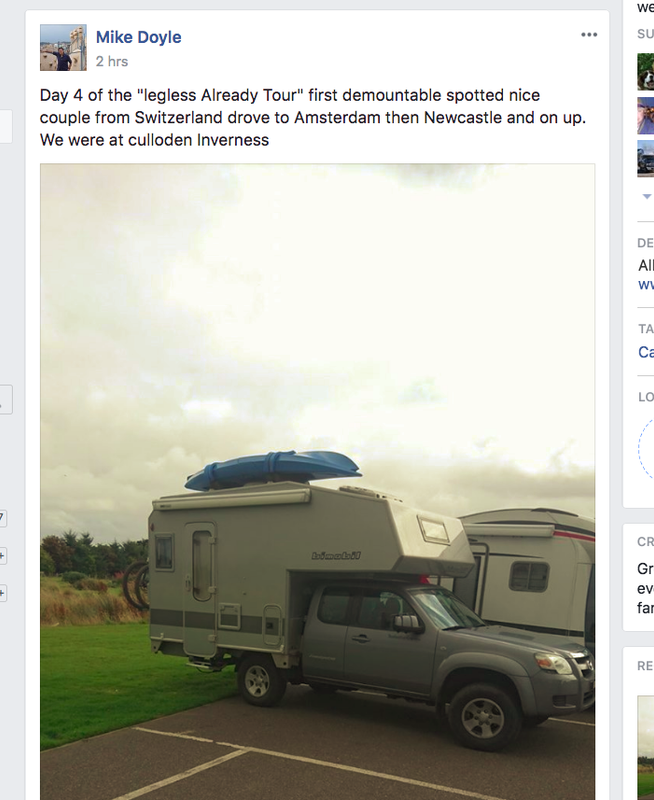Click the second suggested member thumbnail
This screenshot has height=800, width=654.
[x=646, y=116]
